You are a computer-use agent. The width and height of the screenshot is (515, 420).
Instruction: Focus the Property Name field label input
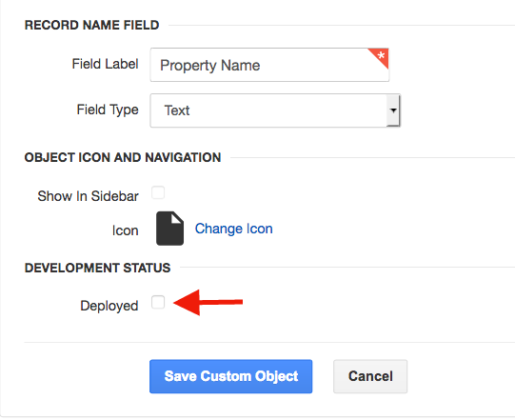pyautogui.click(x=269, y=65)
